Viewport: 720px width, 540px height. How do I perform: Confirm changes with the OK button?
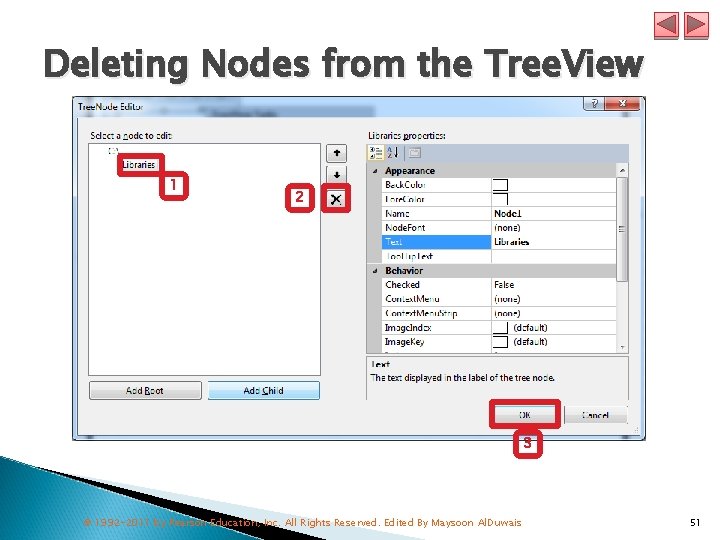point(524,414)
